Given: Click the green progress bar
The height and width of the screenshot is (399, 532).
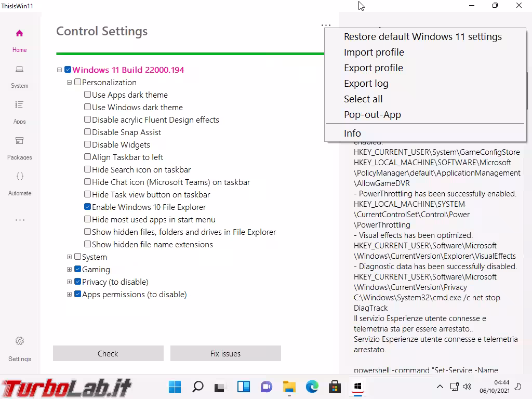Looking at the screenshot, I should [x=190, y=54].
